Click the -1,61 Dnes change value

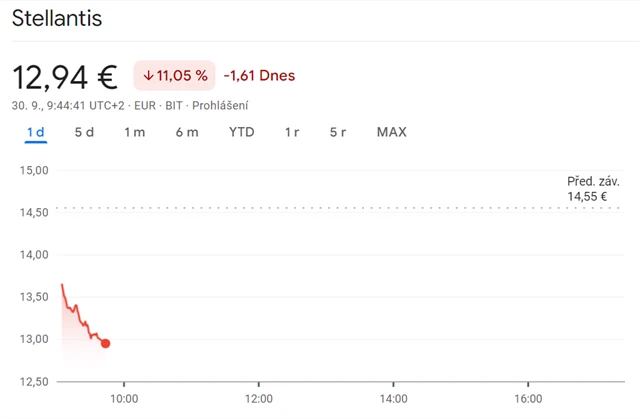[x=259, y=76]
